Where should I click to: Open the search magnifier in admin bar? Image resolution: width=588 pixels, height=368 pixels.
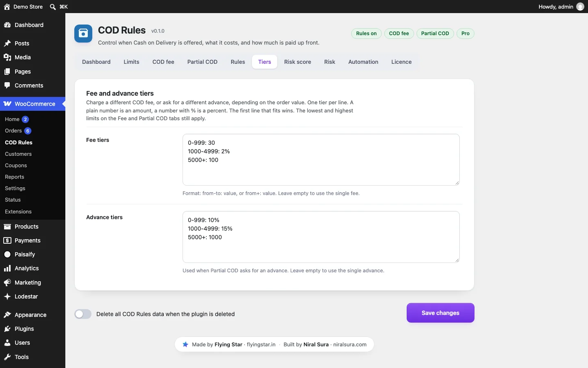click(53, 7)
